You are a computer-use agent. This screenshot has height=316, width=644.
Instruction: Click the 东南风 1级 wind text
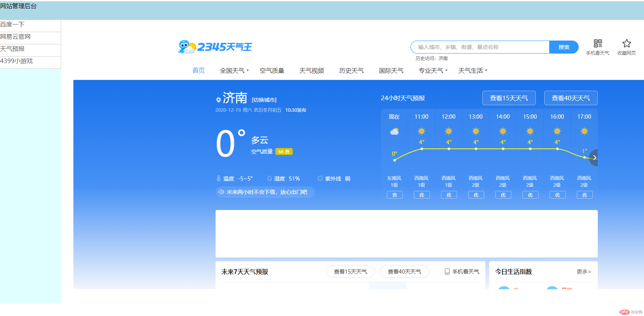pos(394,182)
